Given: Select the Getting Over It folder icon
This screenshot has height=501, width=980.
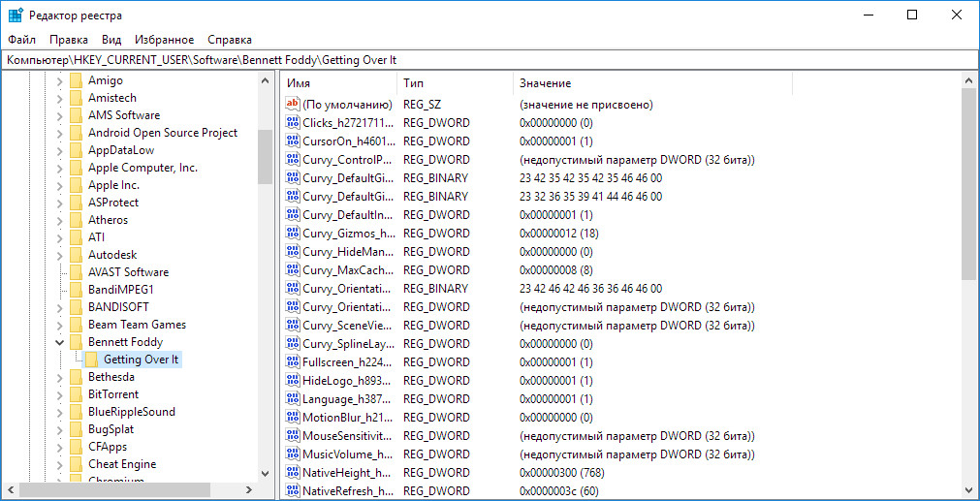Looking at the screenshot, I should click(x=91, y=360).
